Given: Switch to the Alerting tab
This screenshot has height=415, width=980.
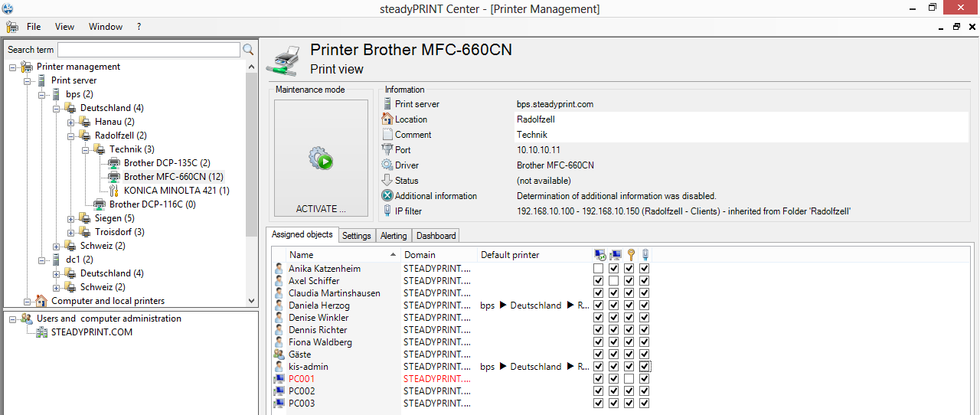Looking at the screenshot, I should [394, 236].
